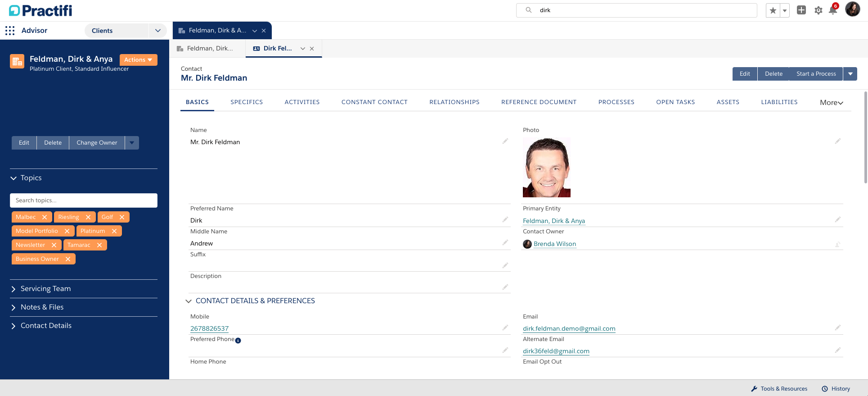Open Tools & Resources utility item
Viewport: 868px width, 396px height.
pos(779,389)
